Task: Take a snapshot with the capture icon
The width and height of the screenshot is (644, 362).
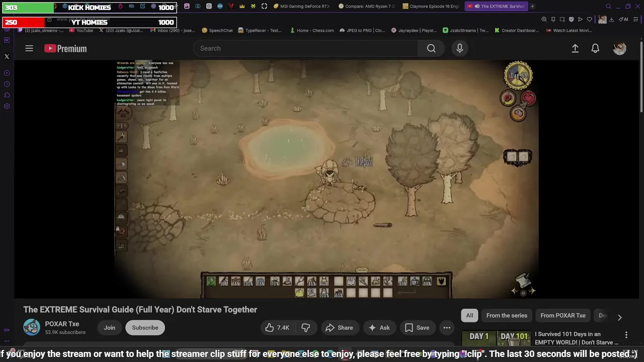Action: click(562, 19)
